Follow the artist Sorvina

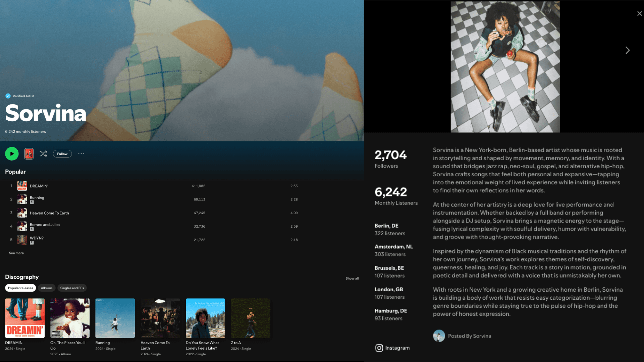pyautogui.click(x=62, y=154)
